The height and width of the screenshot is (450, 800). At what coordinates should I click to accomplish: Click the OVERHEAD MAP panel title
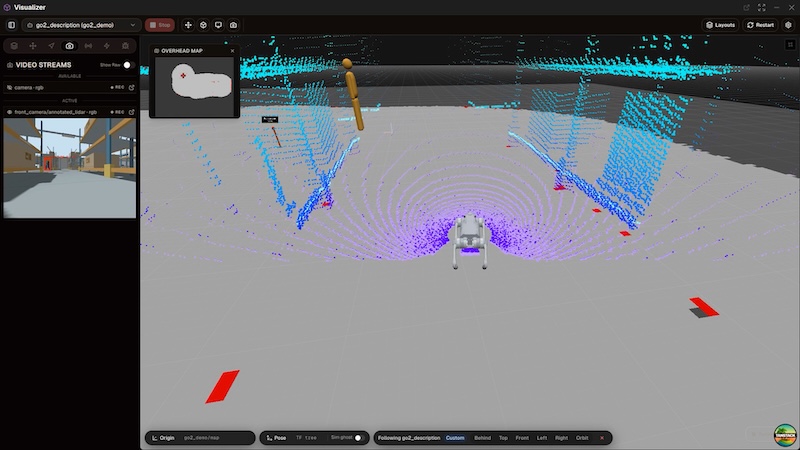coord(182,51)
